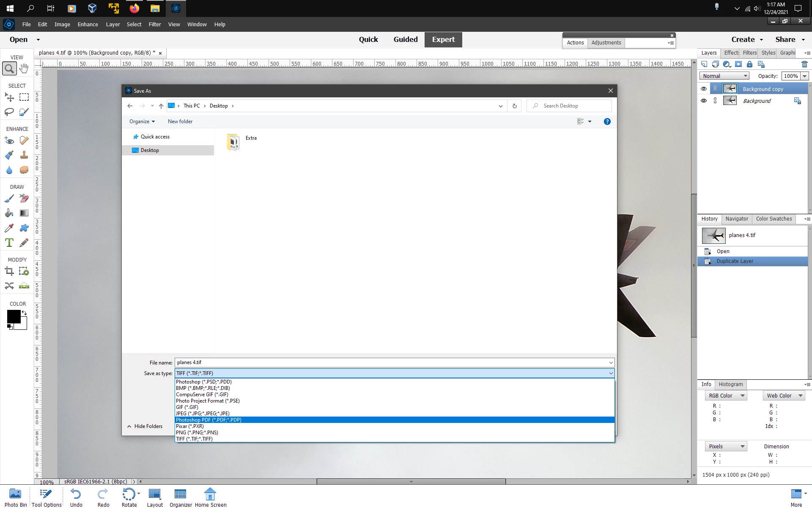The image size is (812, 508).
Task: Select the Hand tool
Action: [24, 69]
